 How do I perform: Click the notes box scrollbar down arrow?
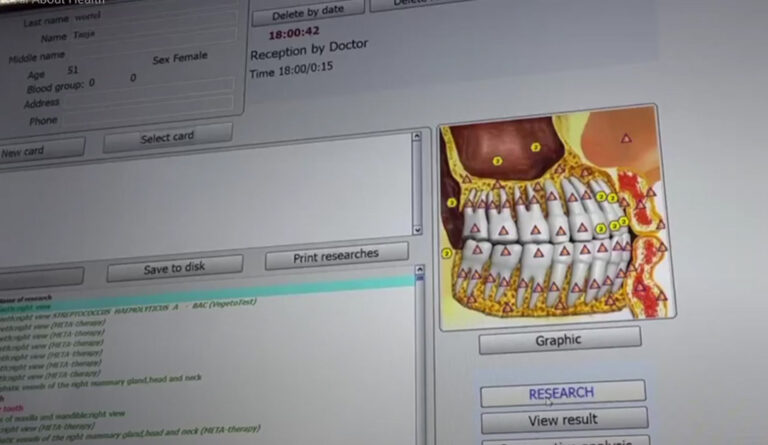pyautogui.click(x=418, y=229)
